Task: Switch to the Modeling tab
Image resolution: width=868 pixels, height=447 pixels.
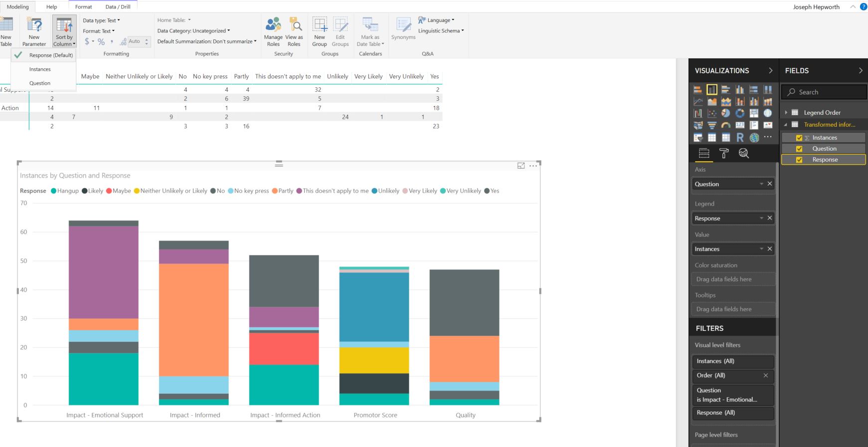Action: 17,7
